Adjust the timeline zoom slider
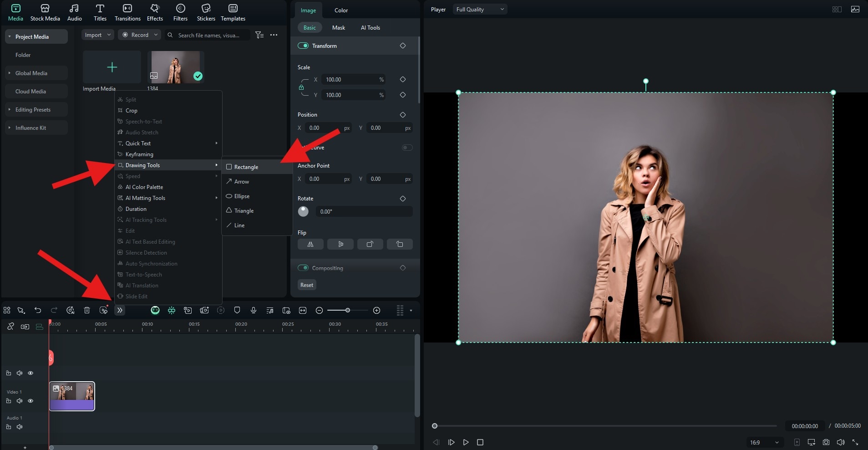The width and height of the screenshot is (868, 450). pos(348,310)
